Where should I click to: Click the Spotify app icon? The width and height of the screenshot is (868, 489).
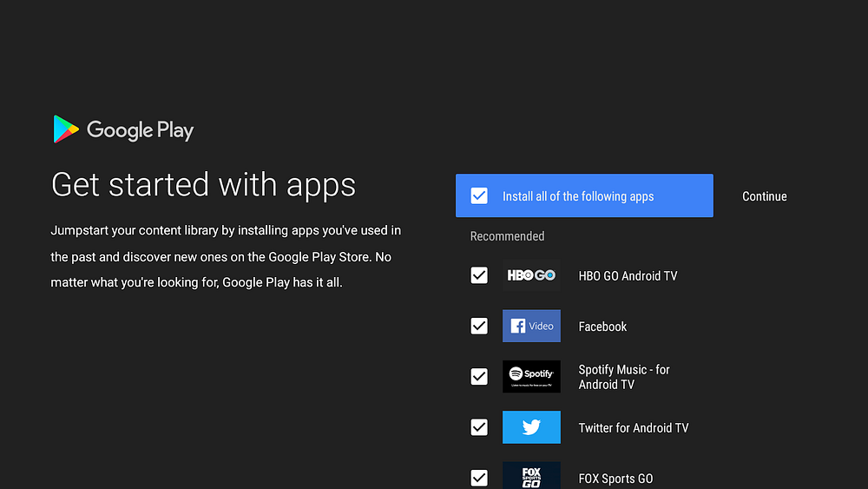tap(531, 377)
